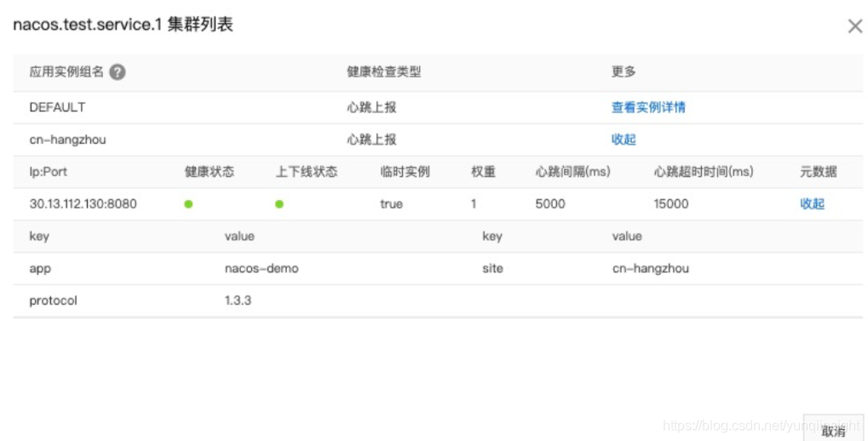
Task: Click the 心跳上报 cell in the cn-hangzhou row
Action: pyautogui.click(x=371, y=140)
